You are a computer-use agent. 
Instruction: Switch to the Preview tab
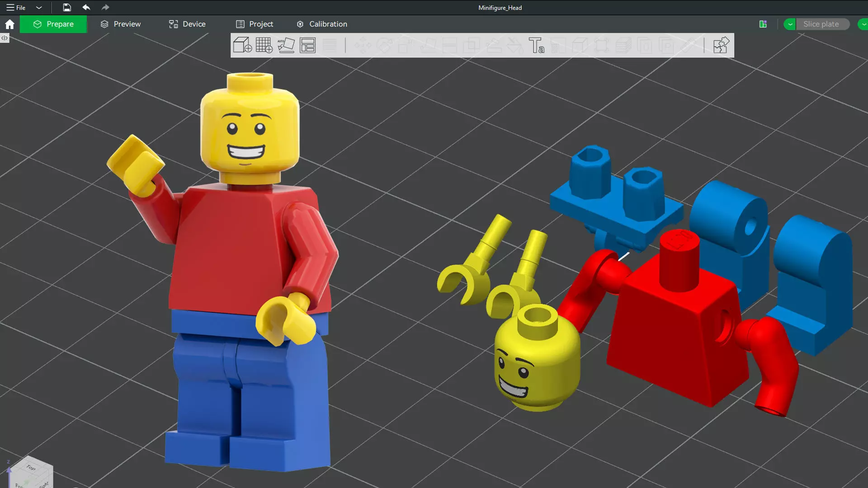point(120,24)
